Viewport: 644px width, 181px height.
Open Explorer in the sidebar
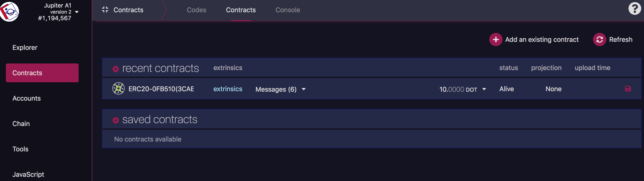coord(25,47)
